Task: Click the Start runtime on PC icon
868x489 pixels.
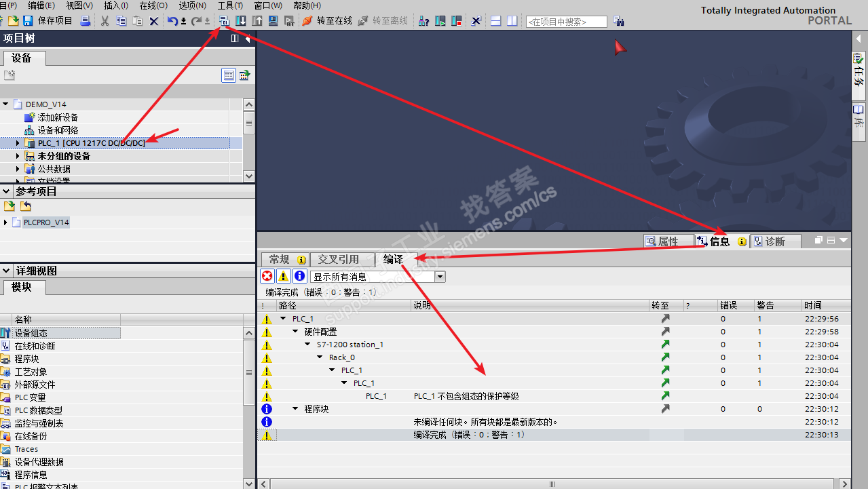Action: click(289, 21)
